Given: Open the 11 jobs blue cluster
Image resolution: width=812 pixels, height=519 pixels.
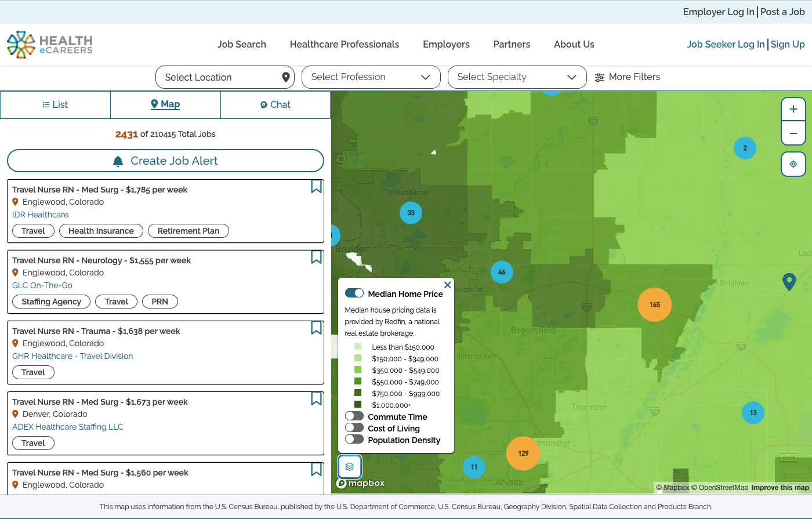Looking at the screenshot, I should pyautogui.click(x=474, y=467).
